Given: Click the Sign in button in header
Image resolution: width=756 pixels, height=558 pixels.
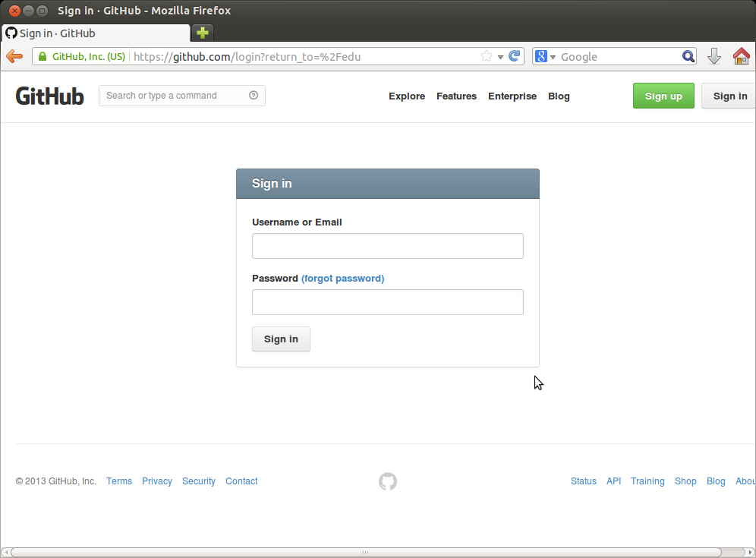Looking at the screenshot, I should pyautogui.click(x=729, y=96).
